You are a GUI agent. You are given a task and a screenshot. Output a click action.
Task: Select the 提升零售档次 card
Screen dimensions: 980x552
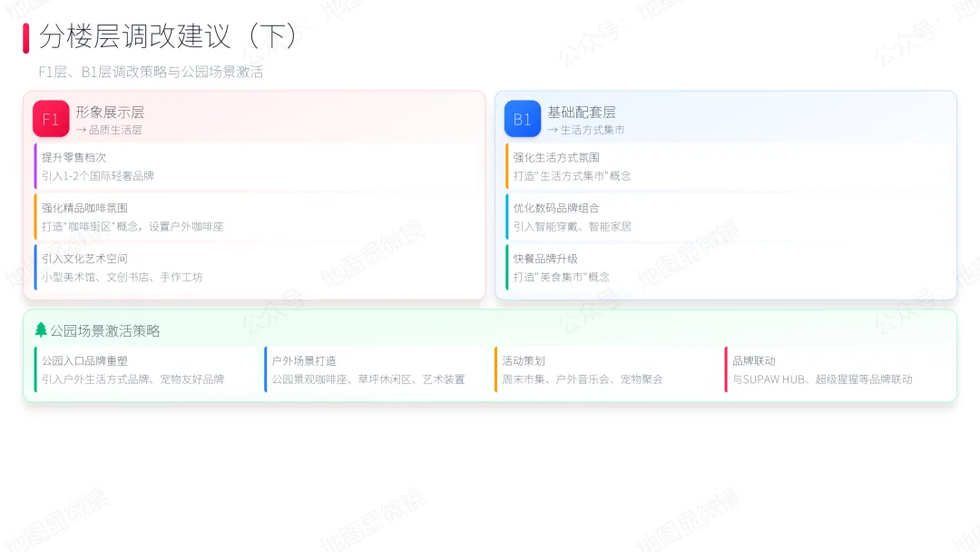pyautogui.click(x=259, y=166)
